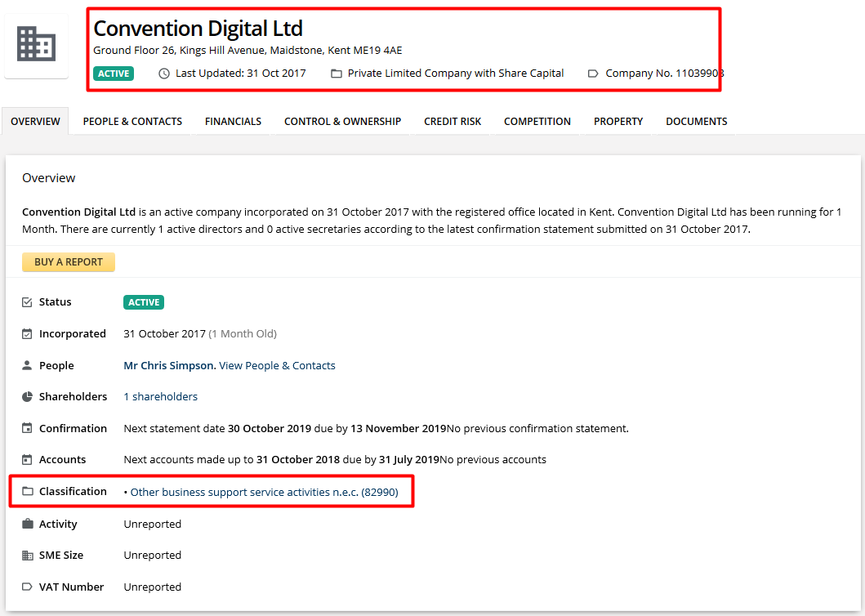
Task: Click the Kings Hill Avenue address line
Action: click(x=247, y=50)
